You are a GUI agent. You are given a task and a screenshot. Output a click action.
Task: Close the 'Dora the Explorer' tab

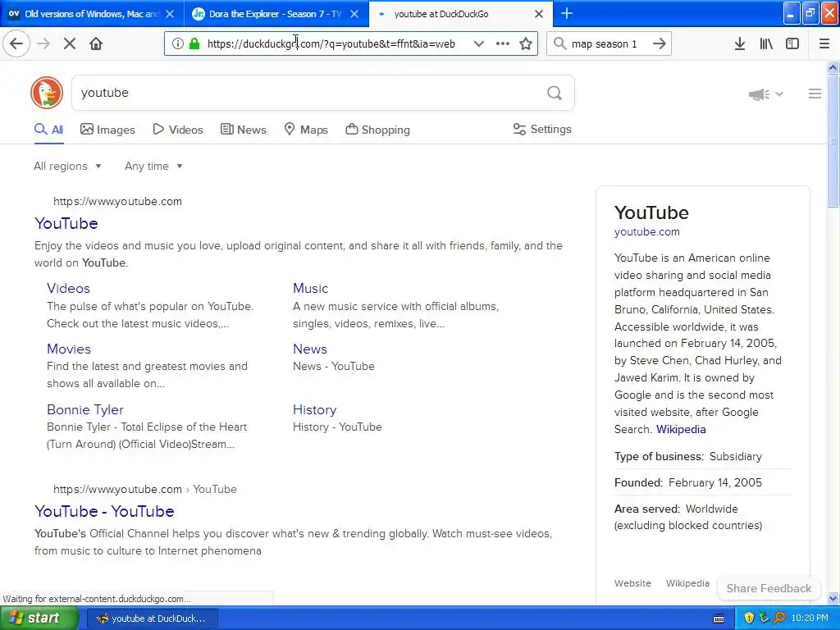click(354, 14)
